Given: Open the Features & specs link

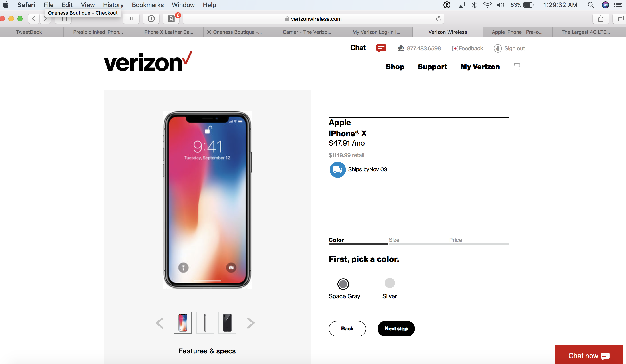Looking at the screenshot, I should click(x=207, y=351).
